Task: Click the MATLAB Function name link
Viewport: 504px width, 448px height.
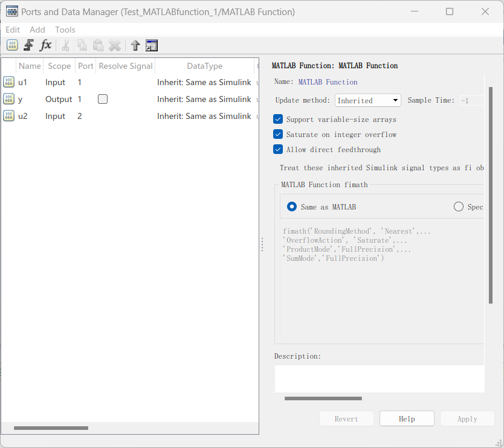Action: [328, 82]
